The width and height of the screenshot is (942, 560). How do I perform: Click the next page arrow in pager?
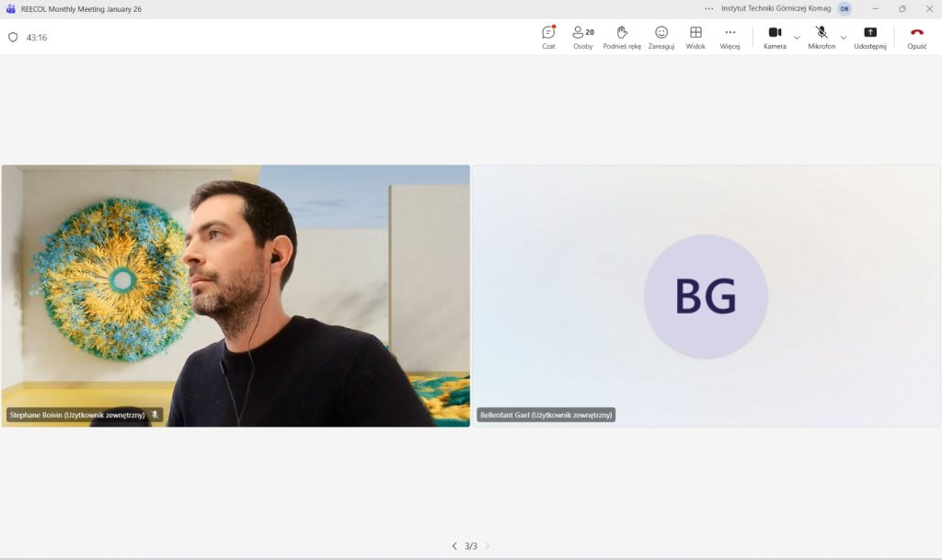click(x=488, y=546)
